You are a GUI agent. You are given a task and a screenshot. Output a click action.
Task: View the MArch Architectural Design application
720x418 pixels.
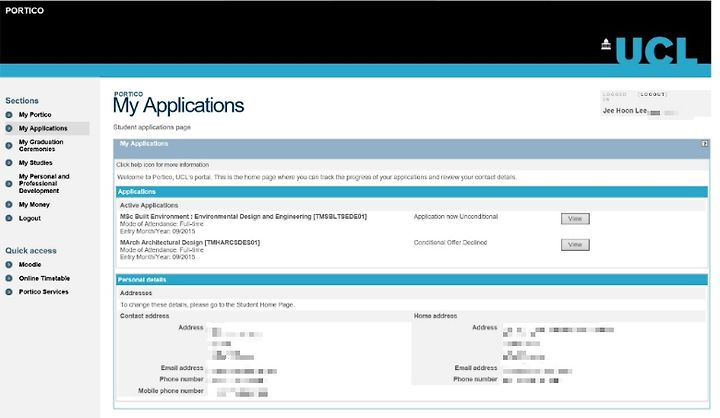click(x=575, y=245)
